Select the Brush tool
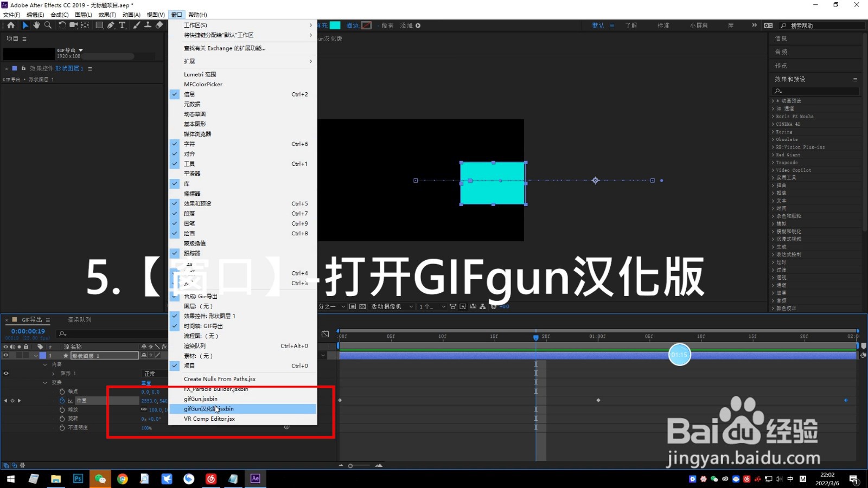868x488 pixels. click(x=136, y=25)
